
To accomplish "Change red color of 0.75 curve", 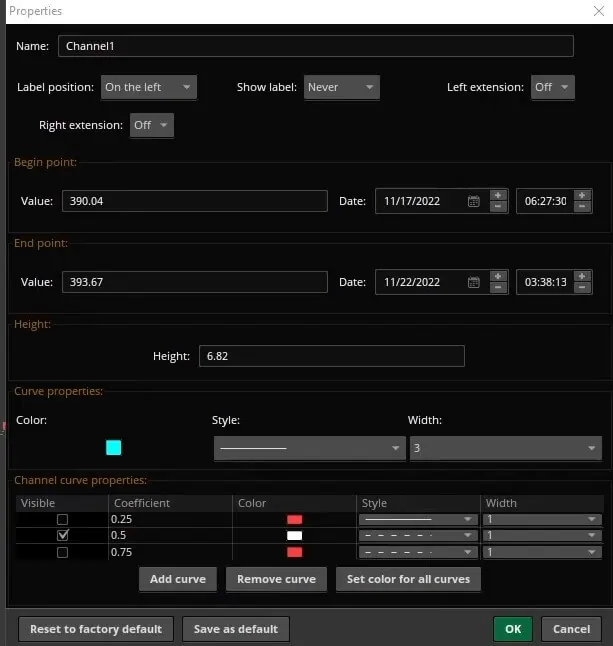I will 295,552.
